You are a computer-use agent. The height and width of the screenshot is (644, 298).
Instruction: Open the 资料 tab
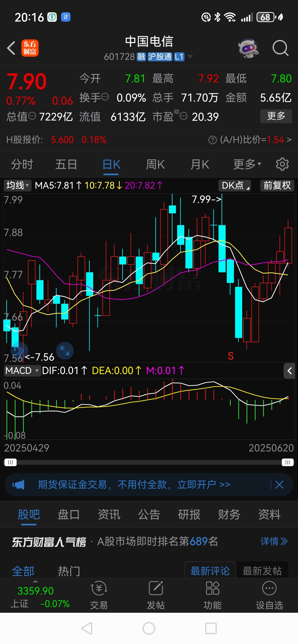coord(269,515)
